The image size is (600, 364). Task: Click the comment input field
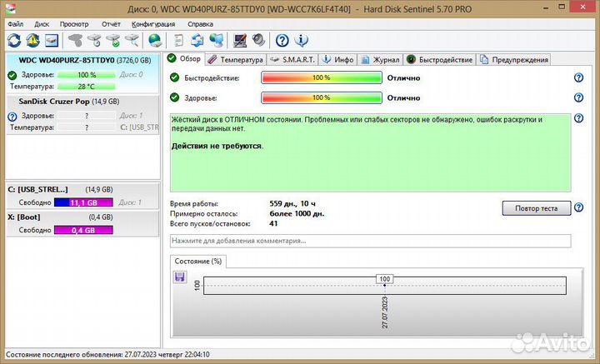[x=370, y=241]
